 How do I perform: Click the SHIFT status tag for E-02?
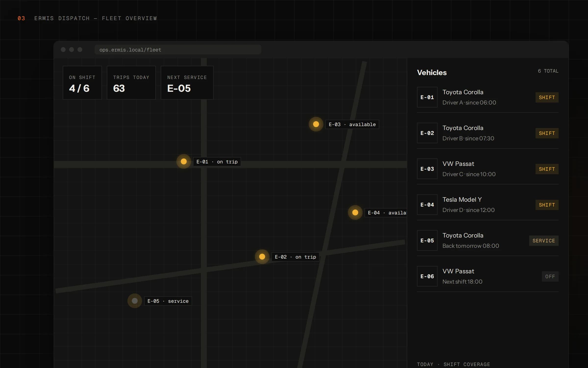(x=547, y=133)
